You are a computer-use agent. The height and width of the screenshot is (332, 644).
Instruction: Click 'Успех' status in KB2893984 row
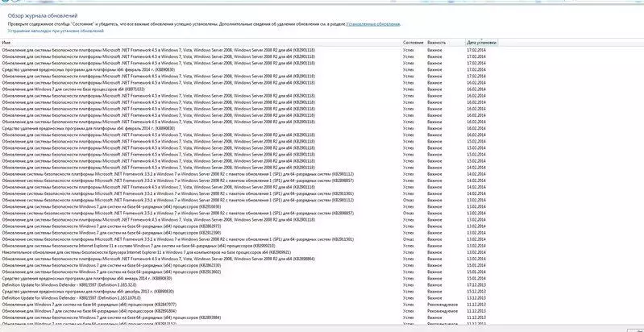coord(409,317)
